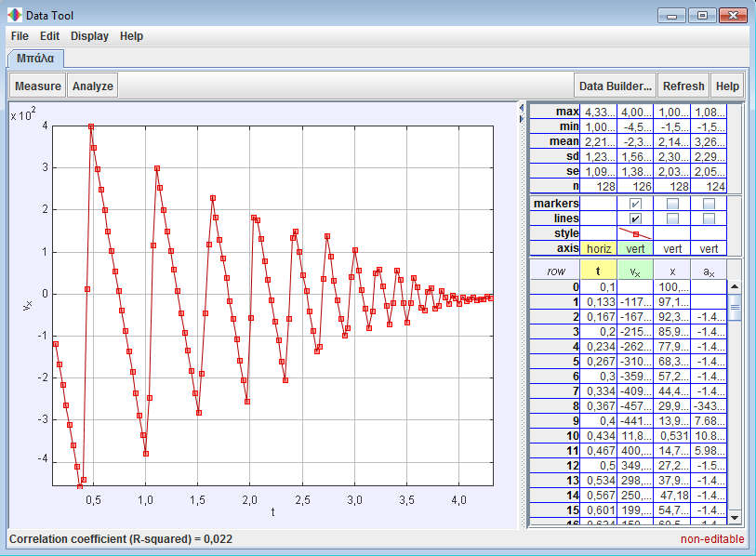Enable markers checkbox for ax column

709,204
